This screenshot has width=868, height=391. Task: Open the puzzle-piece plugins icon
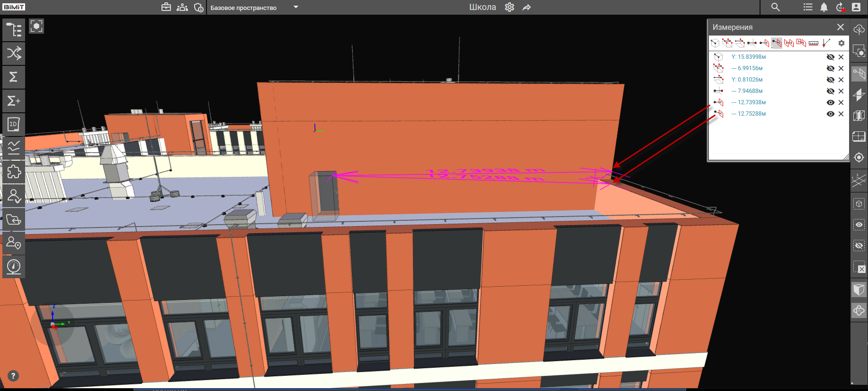[x=14, y=172]
